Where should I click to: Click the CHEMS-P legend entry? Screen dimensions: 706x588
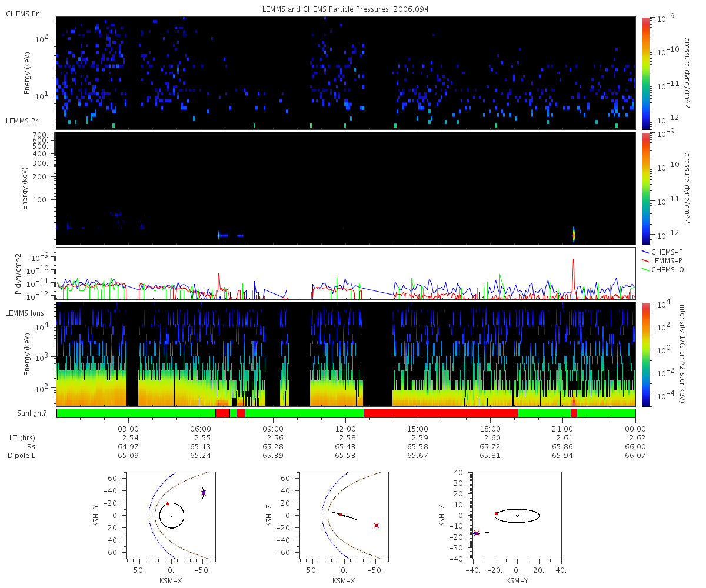[x=668, y=252]
